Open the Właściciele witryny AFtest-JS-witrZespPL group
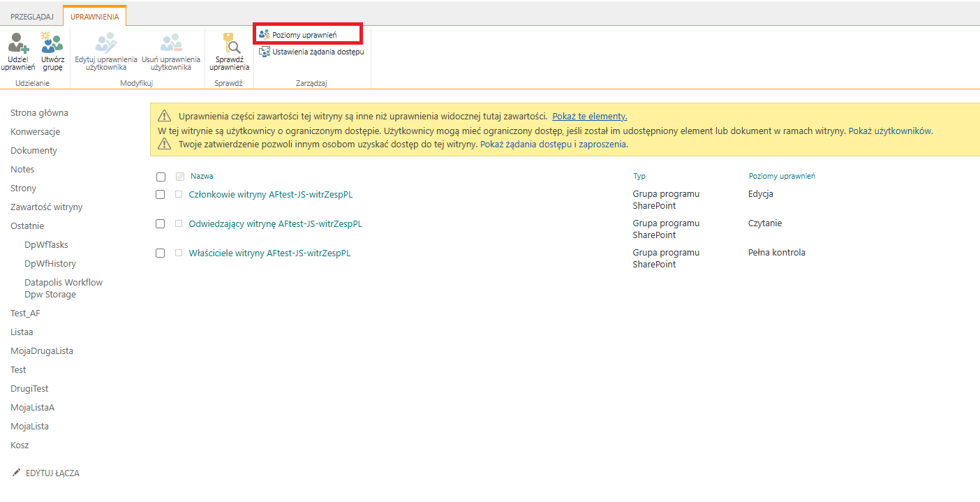This screenshot has height=502, width=980. click(x=269, y=253)
